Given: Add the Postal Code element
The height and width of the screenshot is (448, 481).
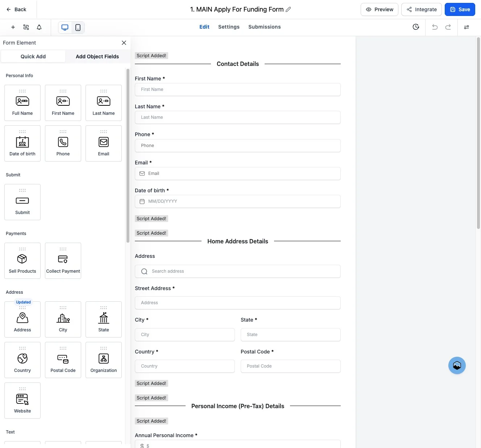Looking at the screenshot, I should (x=63, y=360).
